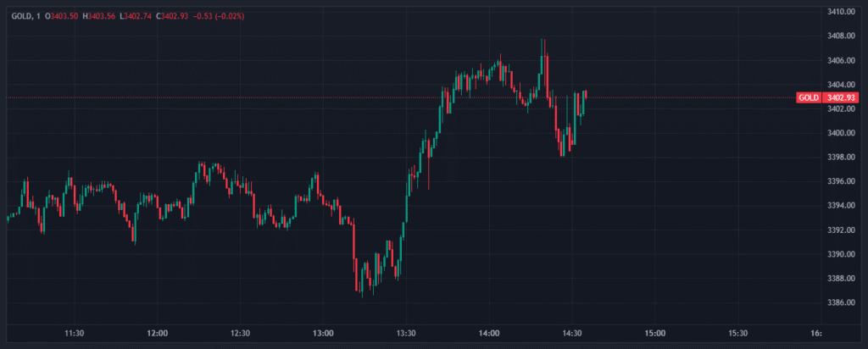The image size is (868, 349).
Task: Click the 3398.00 price axis label
Action: (841, 157)
